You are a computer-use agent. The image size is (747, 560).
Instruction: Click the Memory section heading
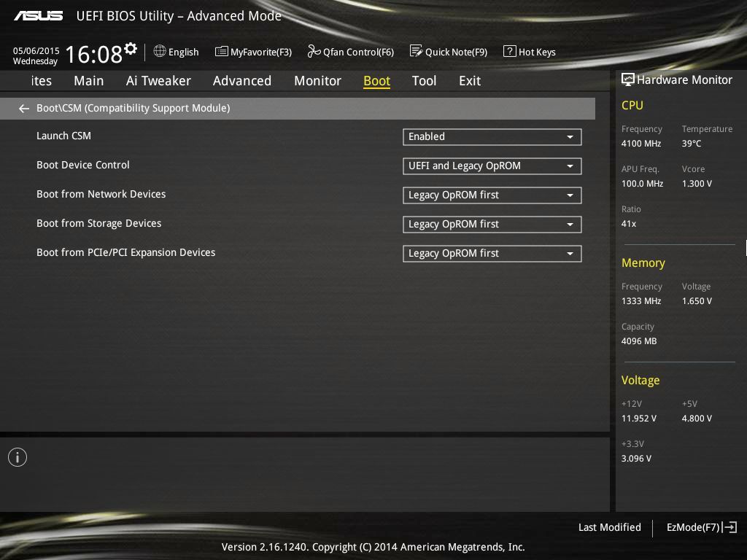point(643,262)
